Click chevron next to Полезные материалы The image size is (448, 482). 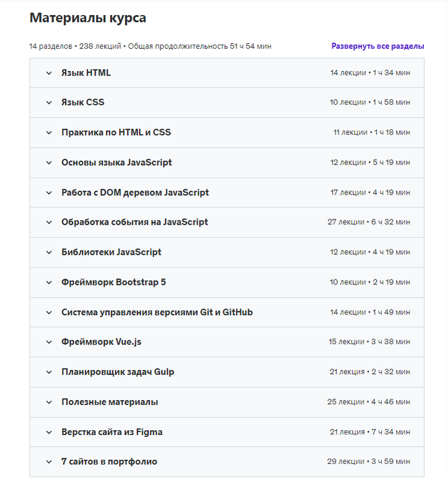(x=49, y=402)
